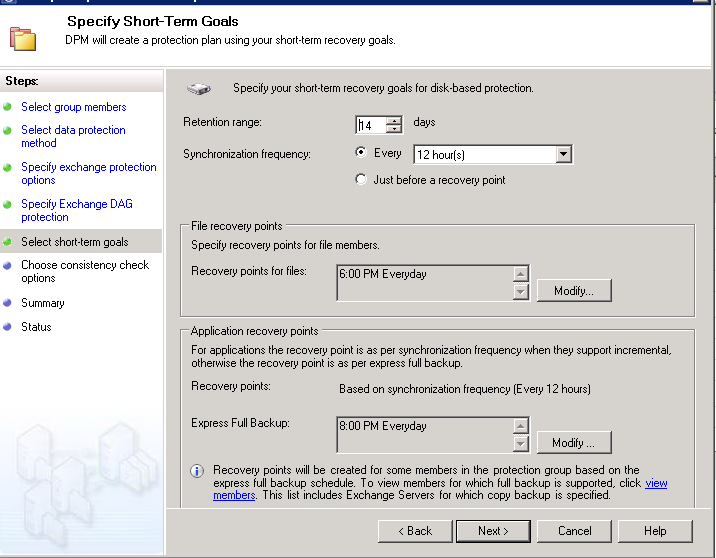Decrease retention range with down arrow
Image resolution: width=716 pixels, height=558 pixels.
click(394, 129)
